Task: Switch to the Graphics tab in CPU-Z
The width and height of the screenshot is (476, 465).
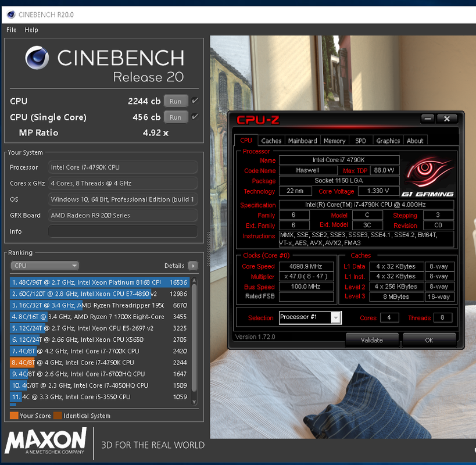Action: click(x=388, y=141)
